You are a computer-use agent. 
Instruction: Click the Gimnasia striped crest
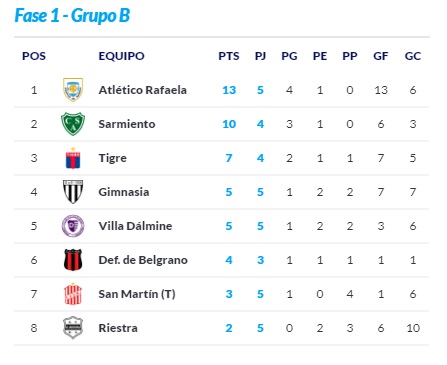point(73,192)
